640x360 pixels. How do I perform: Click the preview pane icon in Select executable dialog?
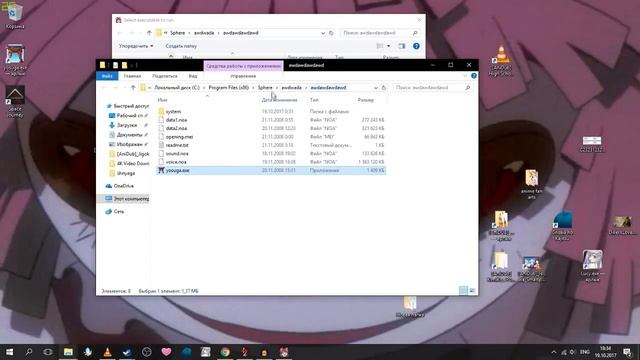click(x=402, y=46)
